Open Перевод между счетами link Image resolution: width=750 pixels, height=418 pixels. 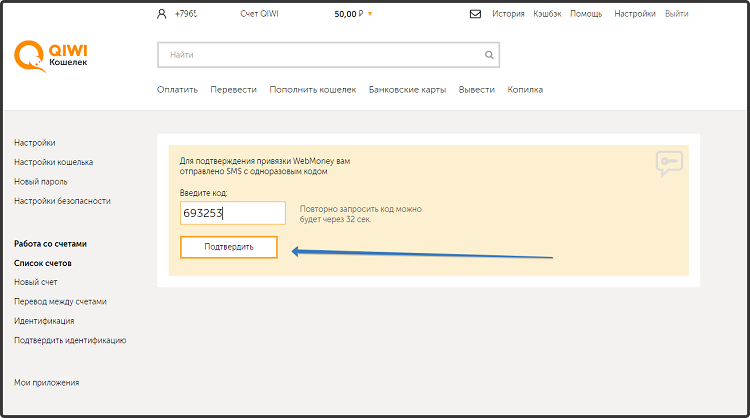point(60,302)
